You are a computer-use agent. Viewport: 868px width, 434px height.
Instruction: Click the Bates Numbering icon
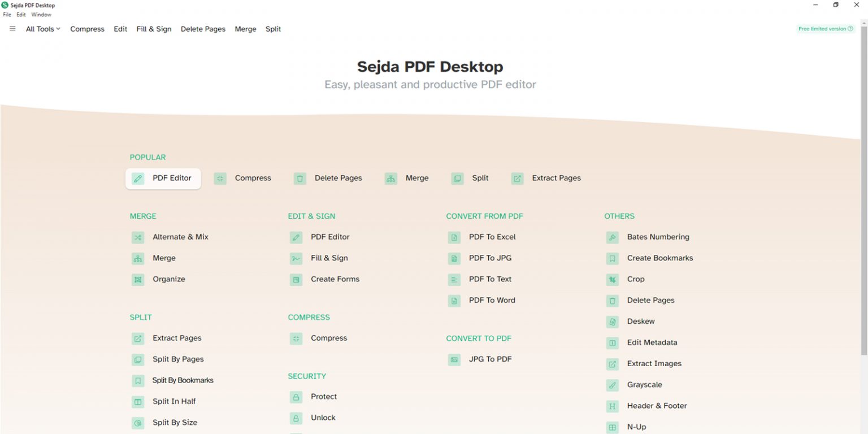pos(613,237)
